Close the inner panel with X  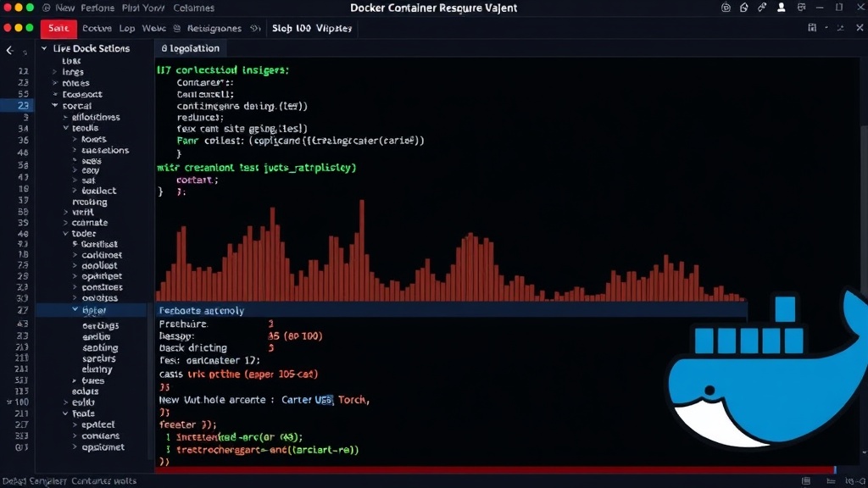(860, 28)
